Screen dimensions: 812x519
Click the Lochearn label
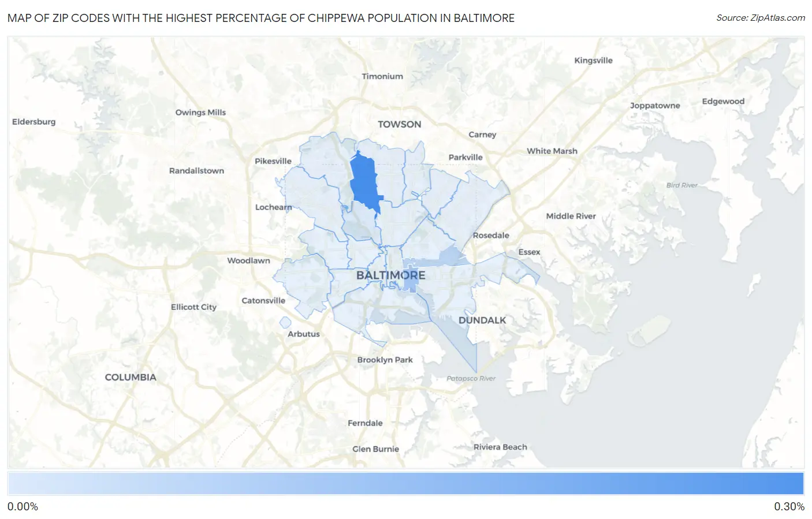click(274, 207)
